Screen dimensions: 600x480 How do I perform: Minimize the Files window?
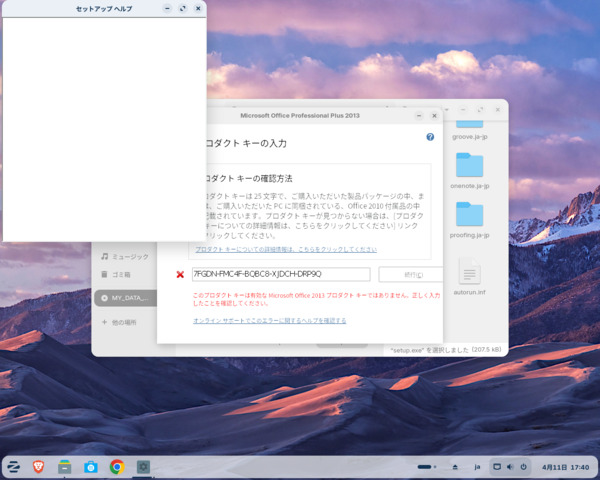point(463,110)
